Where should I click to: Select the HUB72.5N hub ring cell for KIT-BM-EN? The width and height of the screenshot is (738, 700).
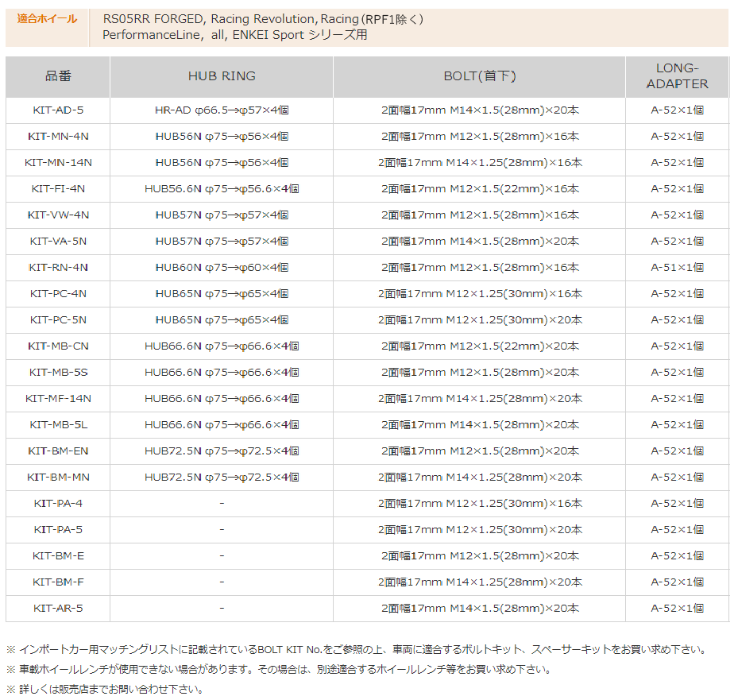222,451
